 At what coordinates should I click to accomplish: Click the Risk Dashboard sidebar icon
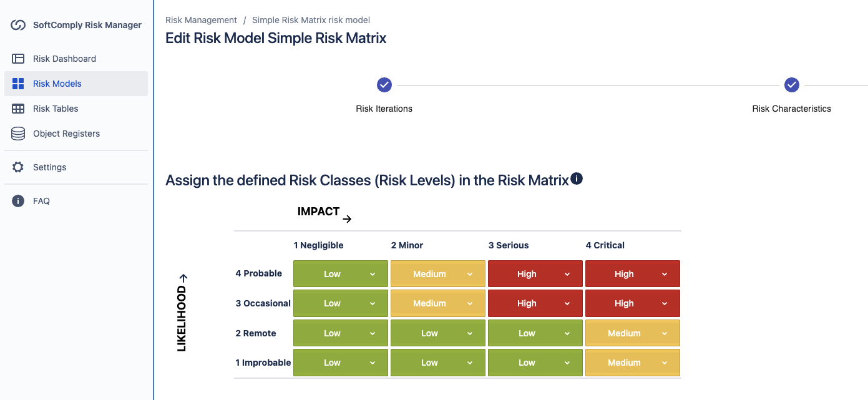click(18, 59)
